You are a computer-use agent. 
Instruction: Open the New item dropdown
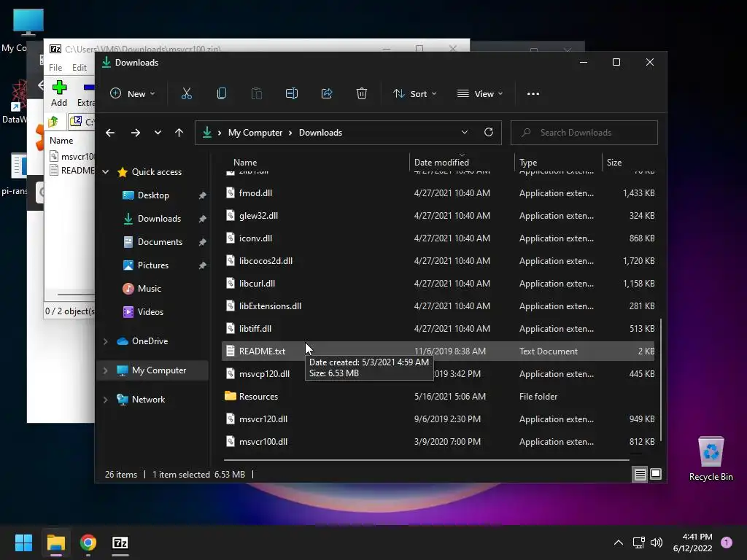click(x=133, y=94)
